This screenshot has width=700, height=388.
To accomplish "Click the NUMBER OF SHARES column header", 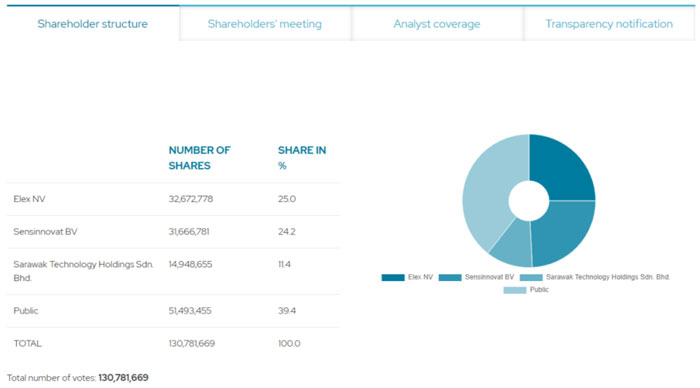I will pos(200,158).
